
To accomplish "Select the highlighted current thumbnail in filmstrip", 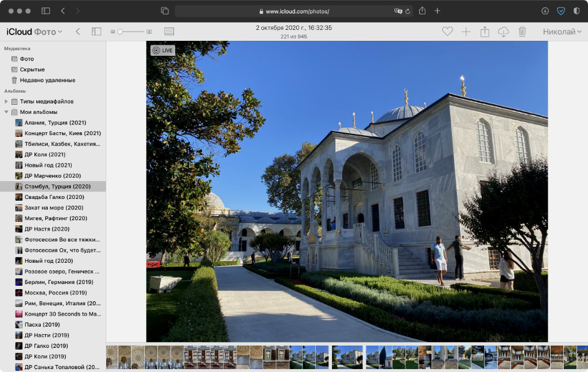I will 347,357.
